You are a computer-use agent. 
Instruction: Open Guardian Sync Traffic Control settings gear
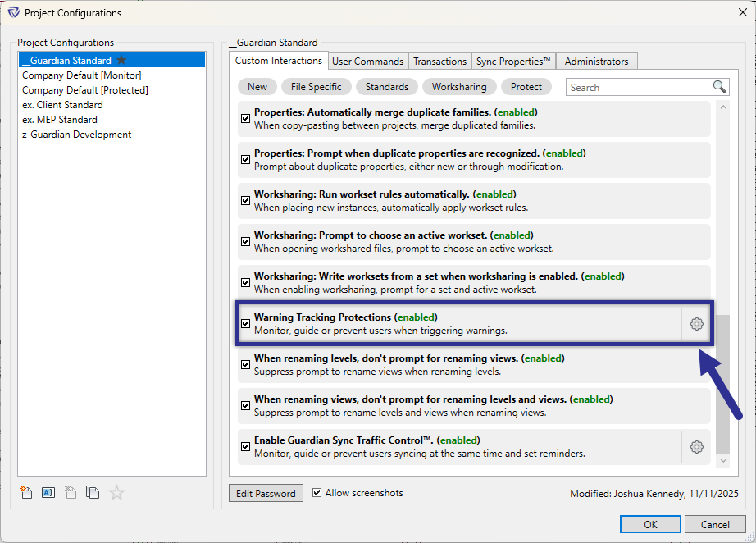tap(696, 447)
